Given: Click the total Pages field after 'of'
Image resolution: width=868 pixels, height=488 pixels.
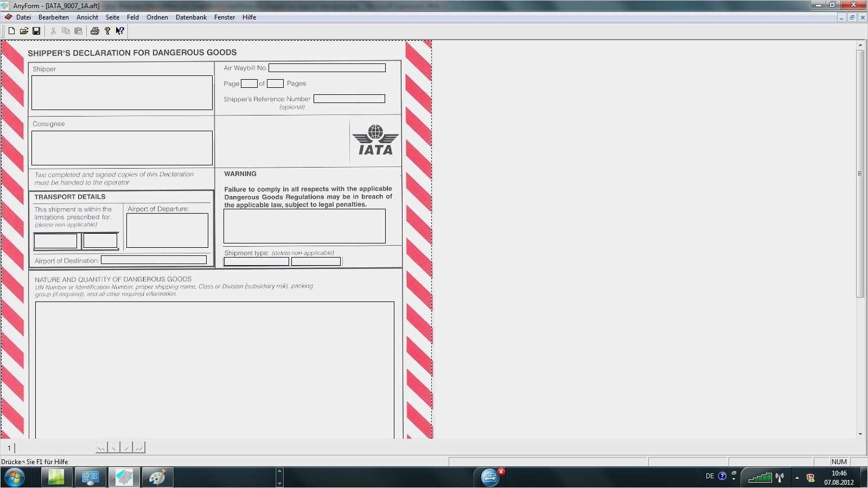Looking at the screenshot, I should pos(275,84).
